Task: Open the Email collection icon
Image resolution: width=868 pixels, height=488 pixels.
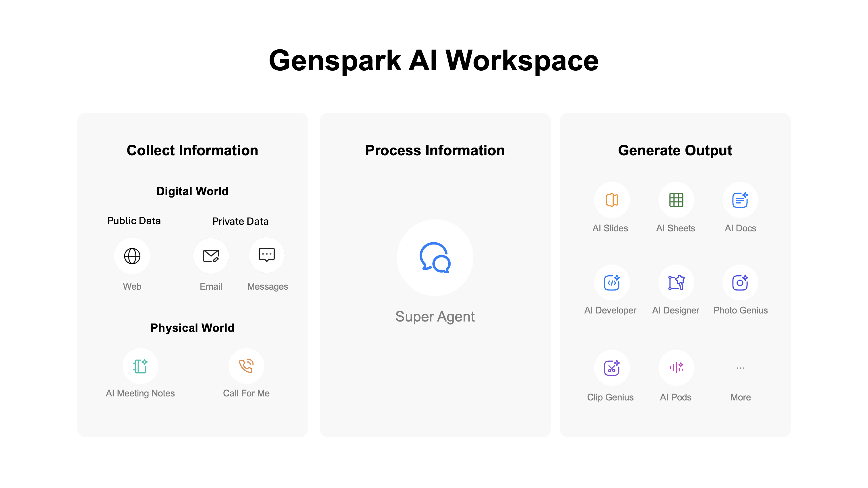Action: click(211, 256)
